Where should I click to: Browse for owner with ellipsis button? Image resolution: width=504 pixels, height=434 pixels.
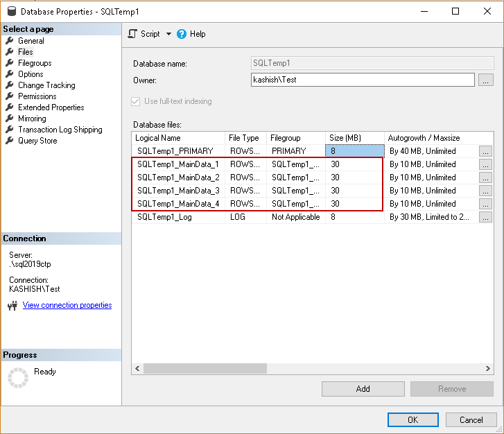[x=486, y=80]
